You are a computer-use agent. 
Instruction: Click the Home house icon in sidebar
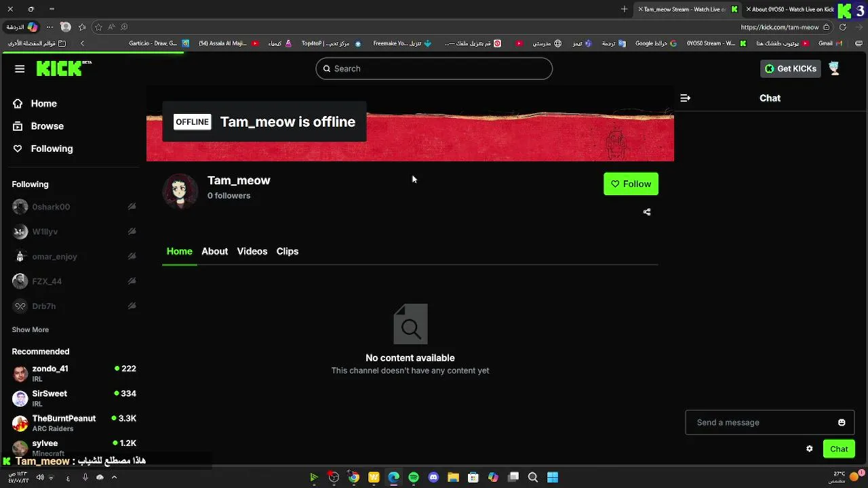[18, 104]
